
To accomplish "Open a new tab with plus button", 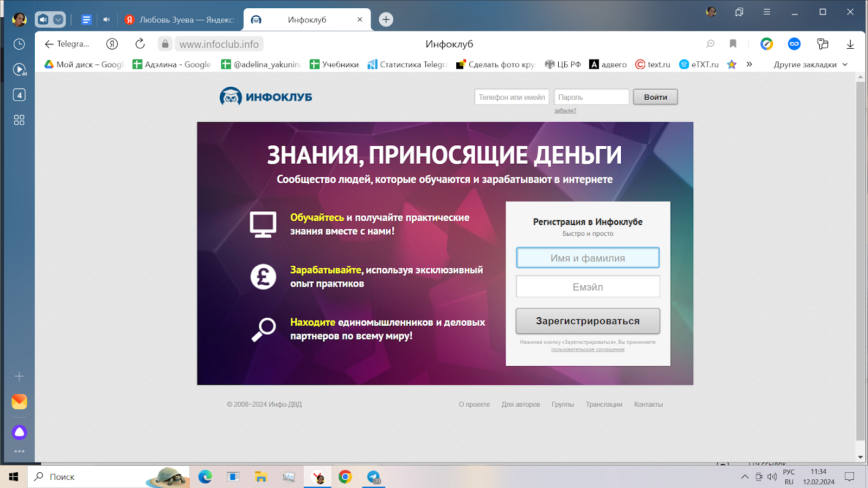I will point(386,20).
